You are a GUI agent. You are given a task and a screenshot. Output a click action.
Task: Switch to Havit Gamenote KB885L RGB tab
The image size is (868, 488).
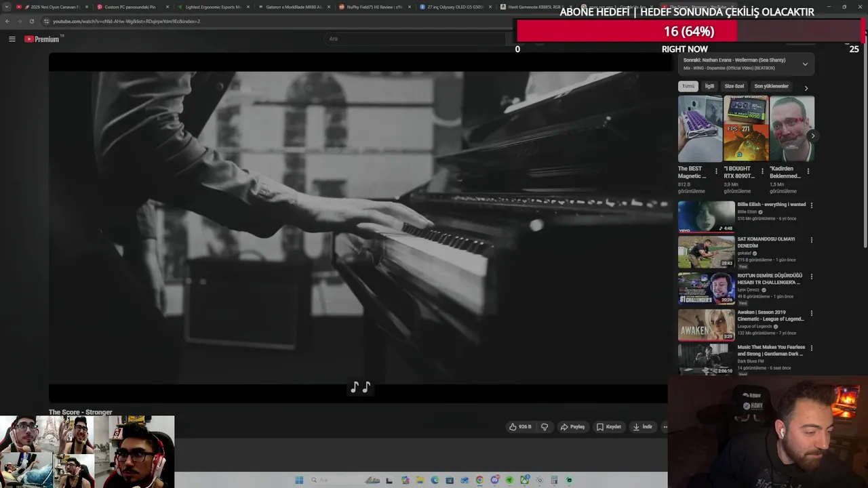535,7
